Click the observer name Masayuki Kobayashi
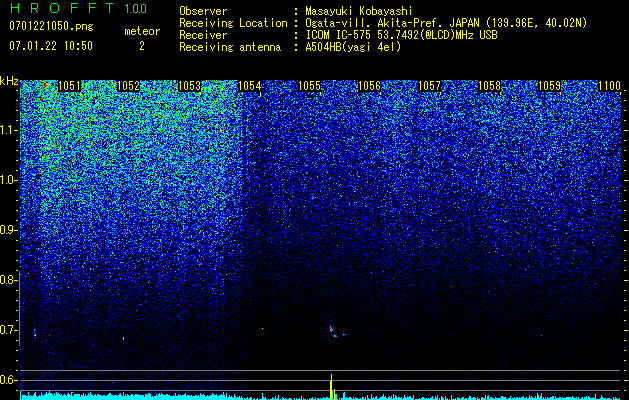 click(x=359, y=11)
